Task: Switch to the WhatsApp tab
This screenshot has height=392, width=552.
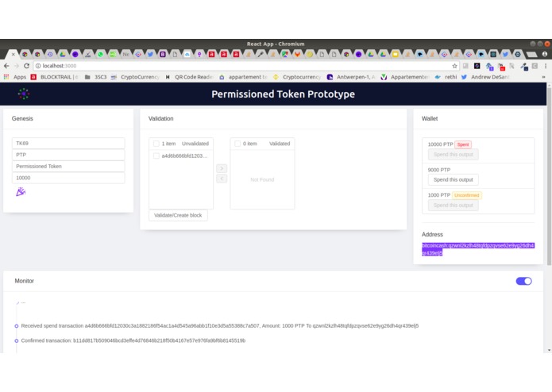Action: pos(100,54)
